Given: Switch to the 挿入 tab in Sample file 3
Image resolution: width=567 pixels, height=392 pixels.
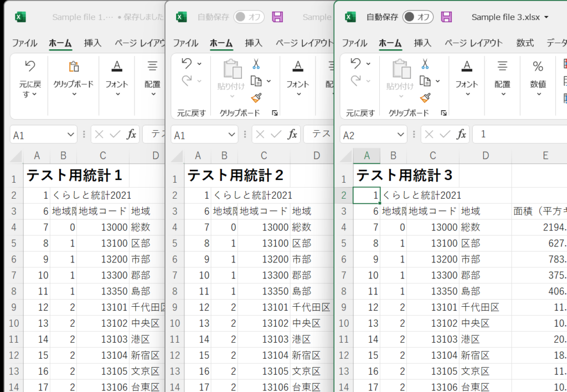Looking at the screenshot, I should pyautogui.click(x=422, y=43).
